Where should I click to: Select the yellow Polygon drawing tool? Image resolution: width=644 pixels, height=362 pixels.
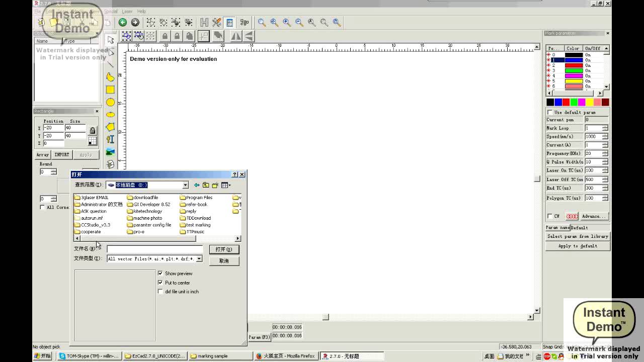110,127
